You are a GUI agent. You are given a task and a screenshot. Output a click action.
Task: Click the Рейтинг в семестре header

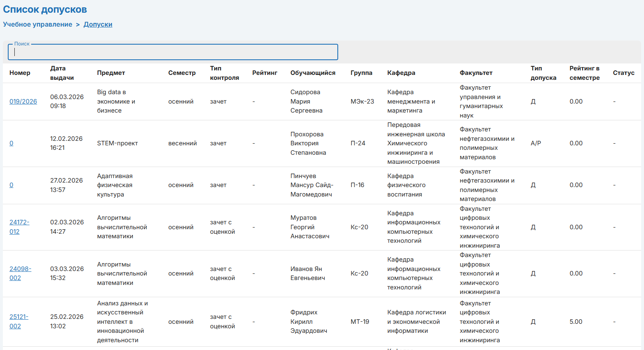pyautogui.click(x=584, y=73)
